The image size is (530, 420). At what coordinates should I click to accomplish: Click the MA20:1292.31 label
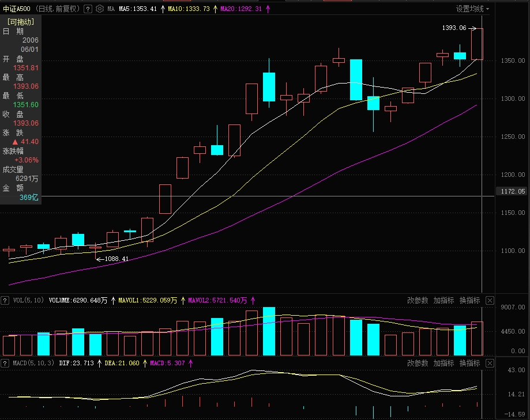241,9
